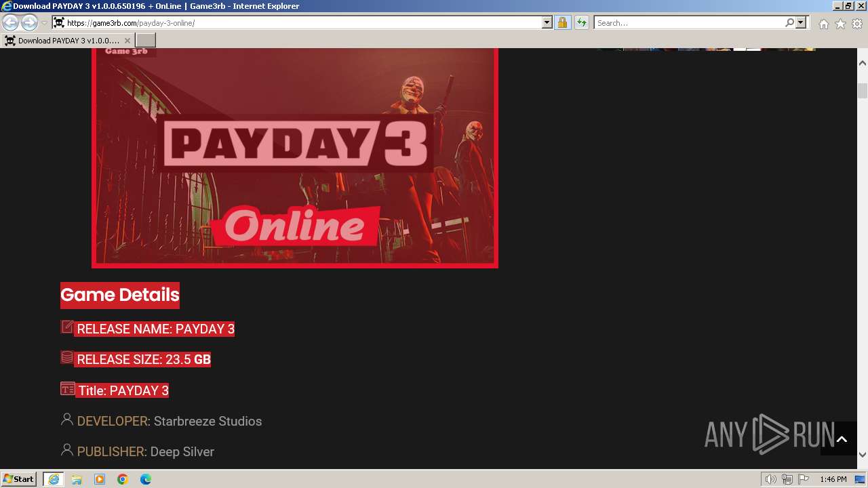Click the vertical scrollbar thumb
This screenshot has height=488, width=868.
[x=863, y=91]
